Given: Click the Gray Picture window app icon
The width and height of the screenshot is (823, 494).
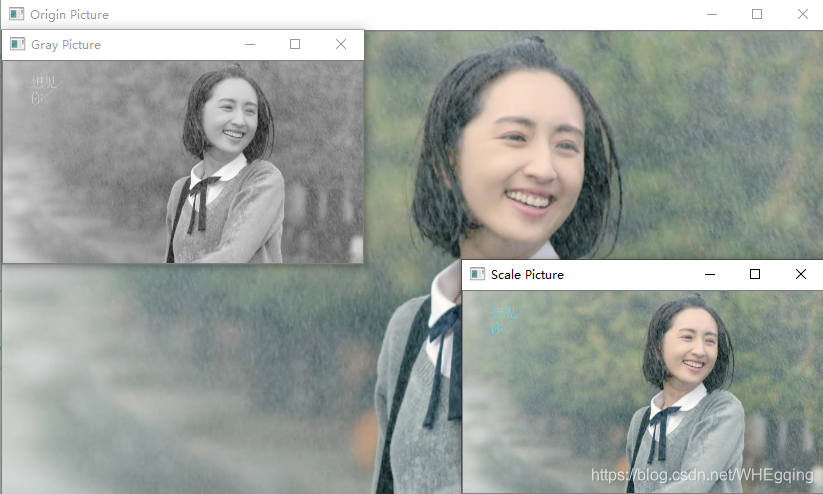Looking at the screenshot, I should [x=17, y=44].
